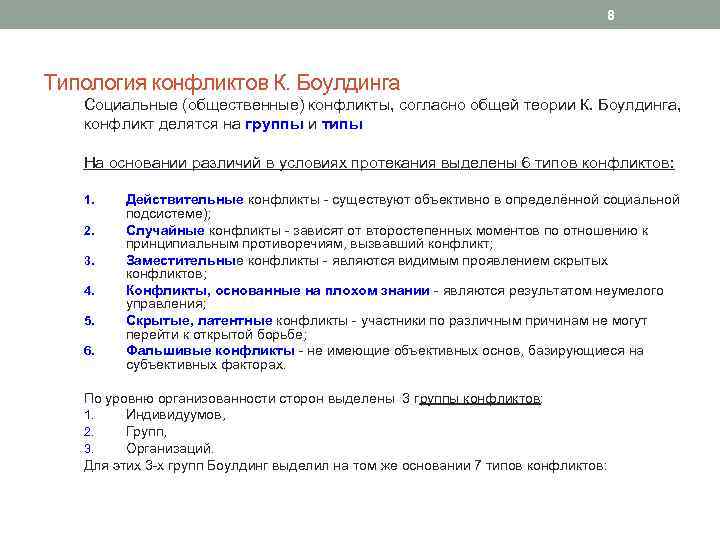
Task: Click the term 'Заместительные' in item 3
Action: pos(185,261)
